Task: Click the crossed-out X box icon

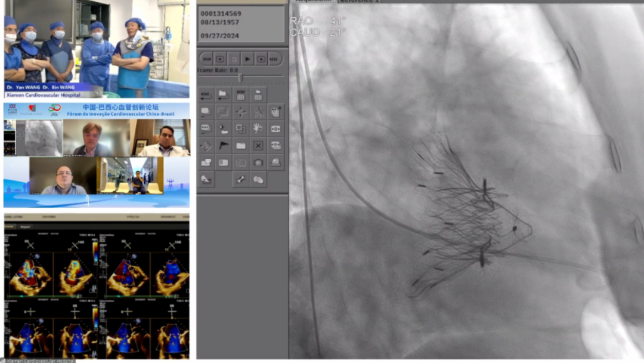Action: tap(258, 146)
